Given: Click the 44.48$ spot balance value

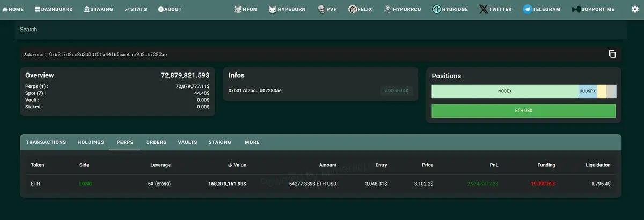Looking at the screenshot, I should tap(202, 93).
